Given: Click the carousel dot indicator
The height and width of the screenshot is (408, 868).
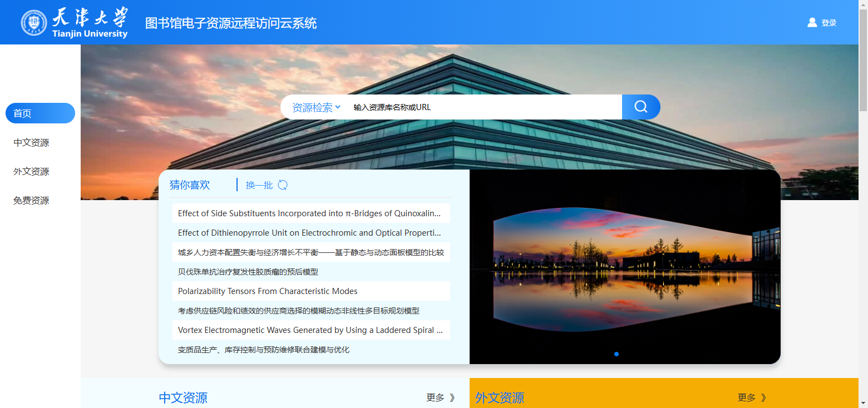Looking at the screenshot, I should coord(617,354).
